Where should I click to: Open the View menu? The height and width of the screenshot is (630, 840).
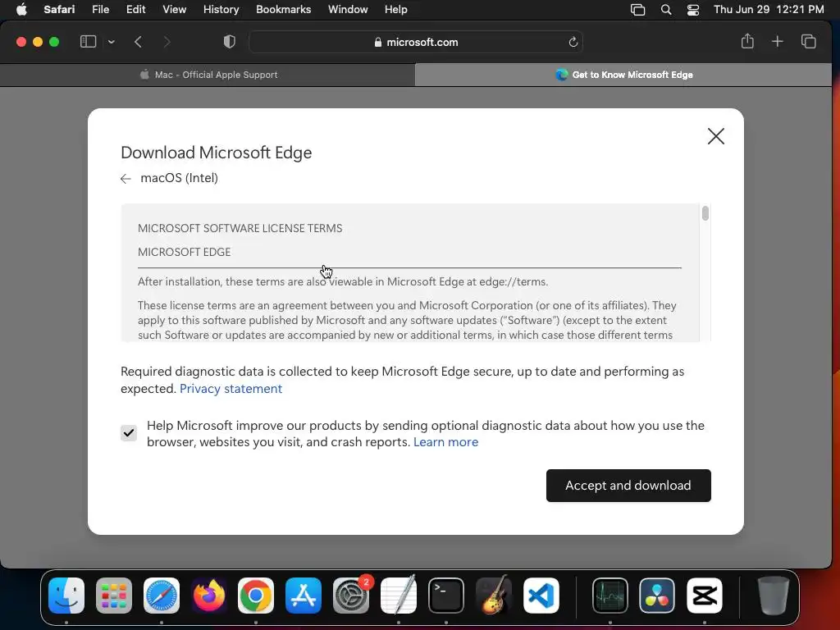coord(174,9)
